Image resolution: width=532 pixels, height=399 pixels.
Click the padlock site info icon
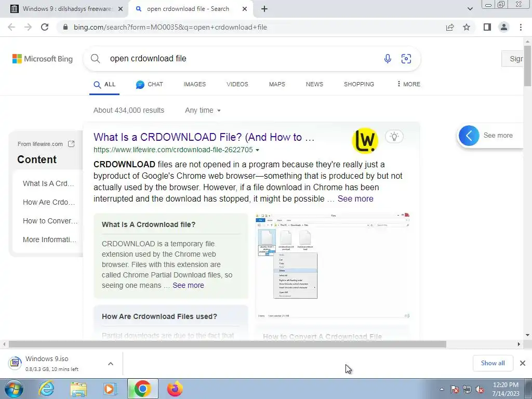65,27
